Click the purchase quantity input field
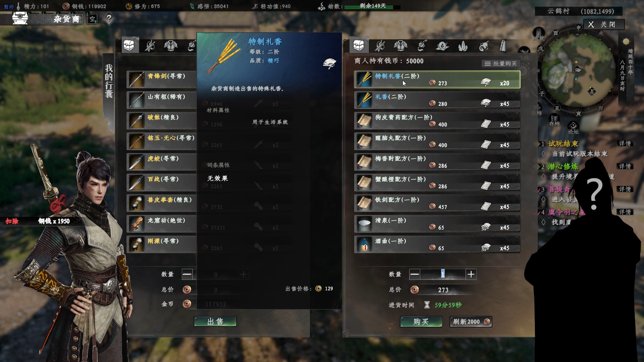 443,274
